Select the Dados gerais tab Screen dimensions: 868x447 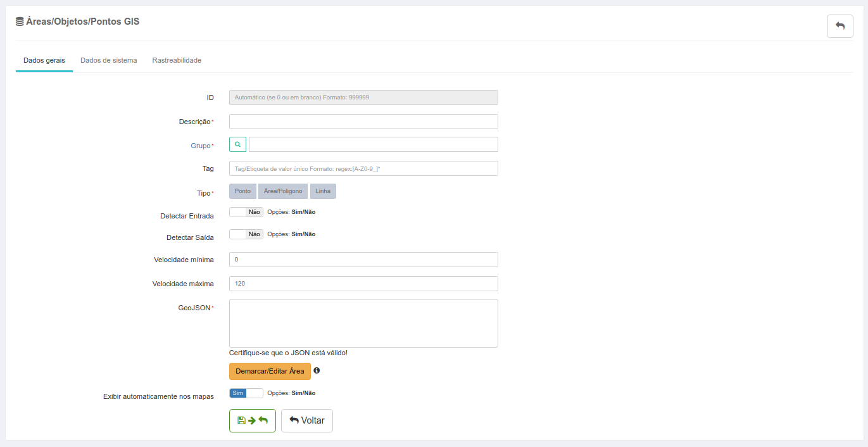[x=44, y=61]
